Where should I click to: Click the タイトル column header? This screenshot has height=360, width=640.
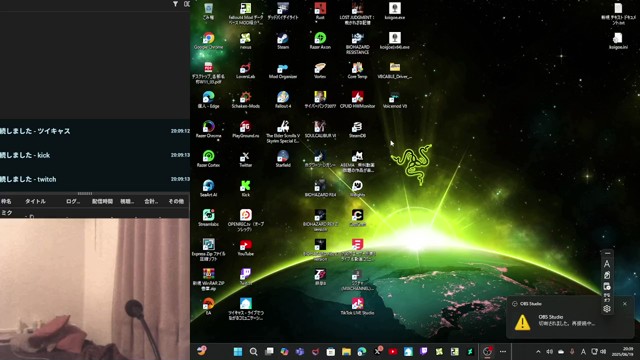pyautogui.click(x=36, y=201)
